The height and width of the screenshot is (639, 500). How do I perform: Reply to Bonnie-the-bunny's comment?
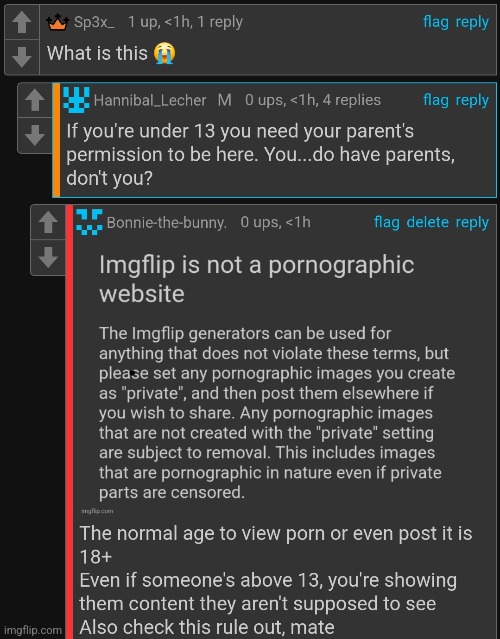(472, 223)
